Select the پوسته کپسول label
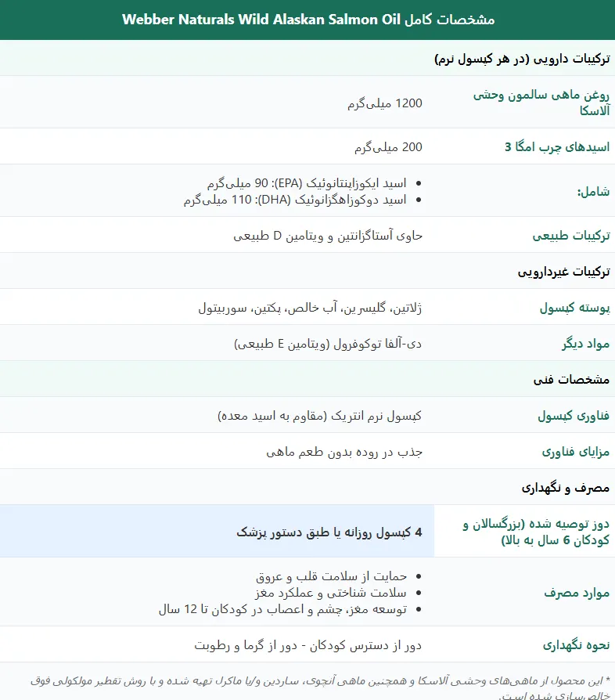Viewport: 615px width, 700px height. (574, 308)
